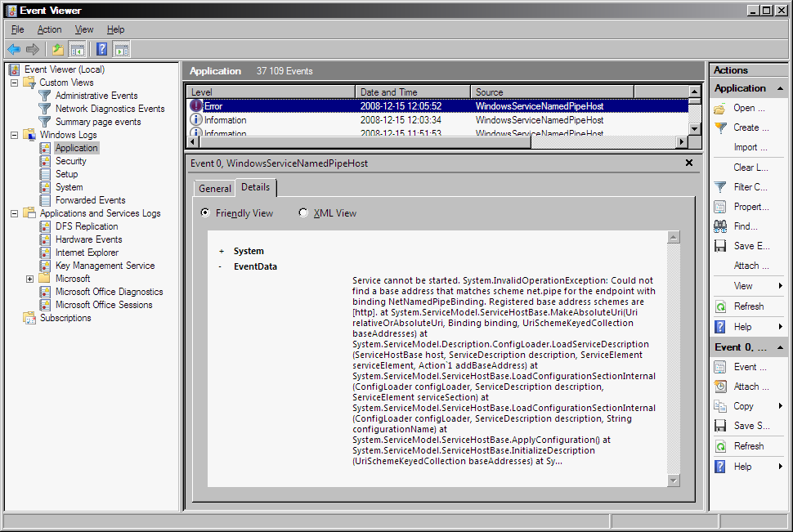Select Hardware Events log
The image size is (793, 532).
88,239
